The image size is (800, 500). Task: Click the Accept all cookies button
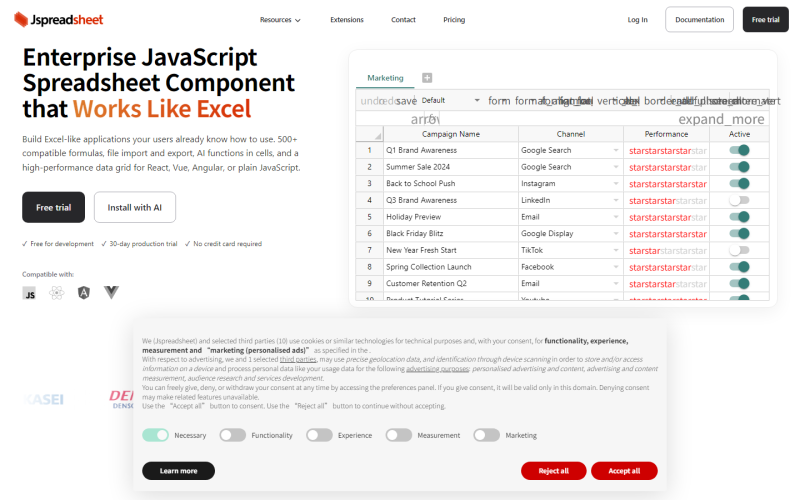click(x=624, y=470)
